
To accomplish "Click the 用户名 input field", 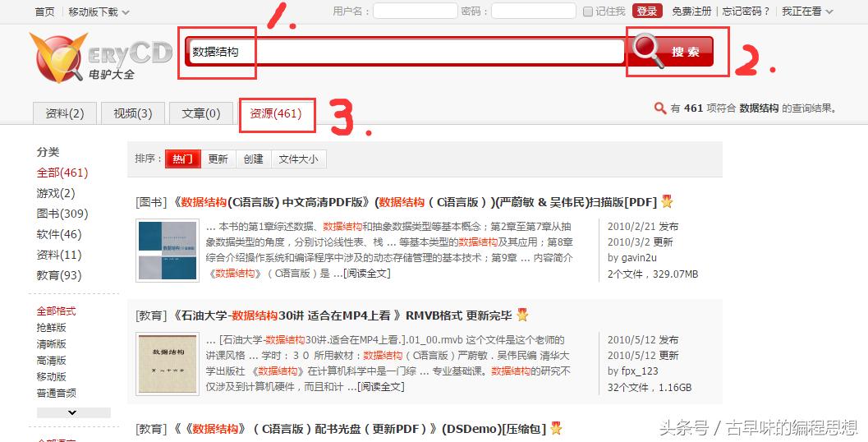I will [416, 11].
